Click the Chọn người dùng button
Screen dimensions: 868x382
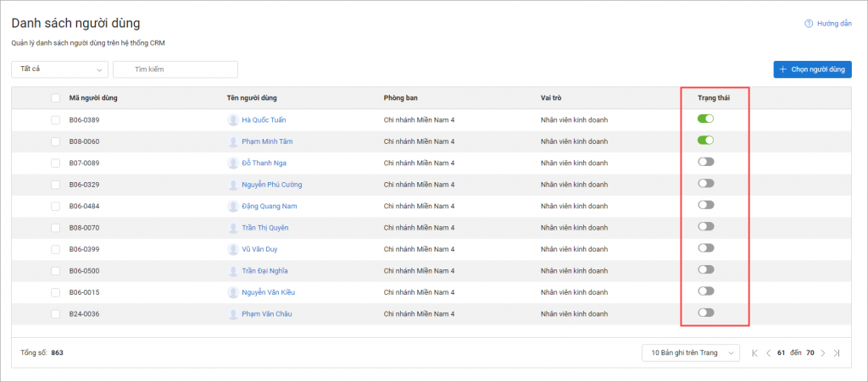[813, 69]
